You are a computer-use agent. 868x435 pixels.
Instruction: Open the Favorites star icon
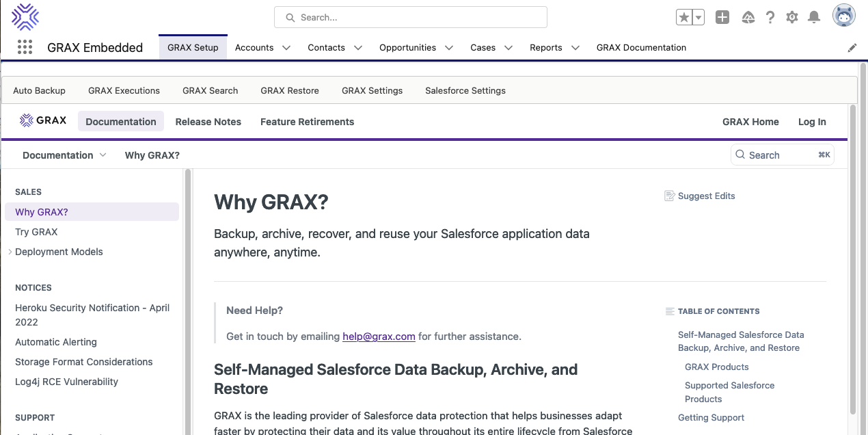683,18
